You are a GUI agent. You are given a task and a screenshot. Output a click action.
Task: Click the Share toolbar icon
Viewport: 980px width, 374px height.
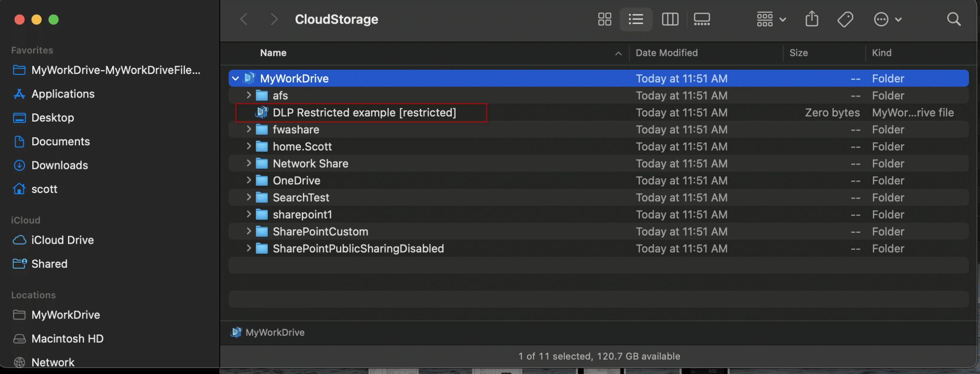tap(812, 19)
